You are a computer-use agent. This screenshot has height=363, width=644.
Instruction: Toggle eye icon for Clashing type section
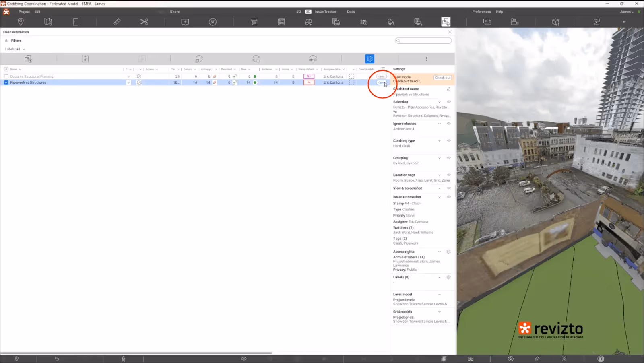448,140
